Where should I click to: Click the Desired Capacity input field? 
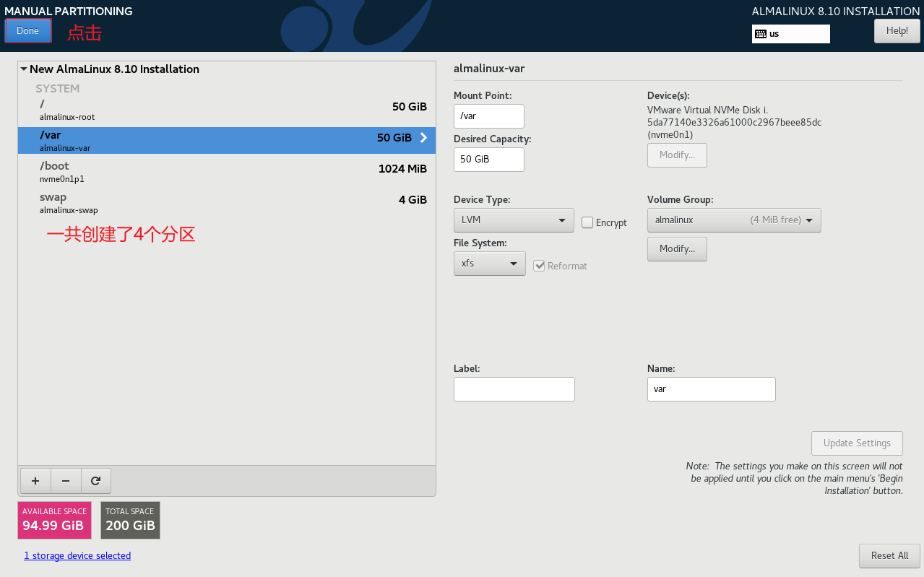tap(489, 160)
